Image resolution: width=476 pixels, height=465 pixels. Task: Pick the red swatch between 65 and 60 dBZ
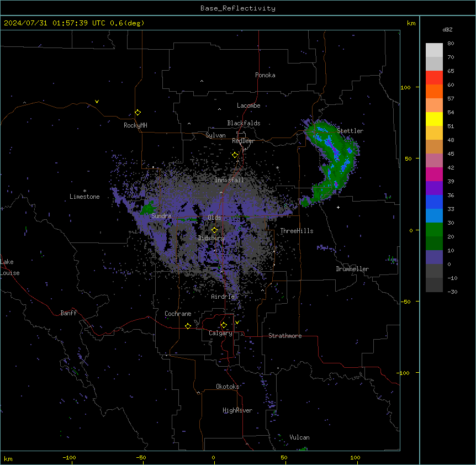tap(434, 78)
